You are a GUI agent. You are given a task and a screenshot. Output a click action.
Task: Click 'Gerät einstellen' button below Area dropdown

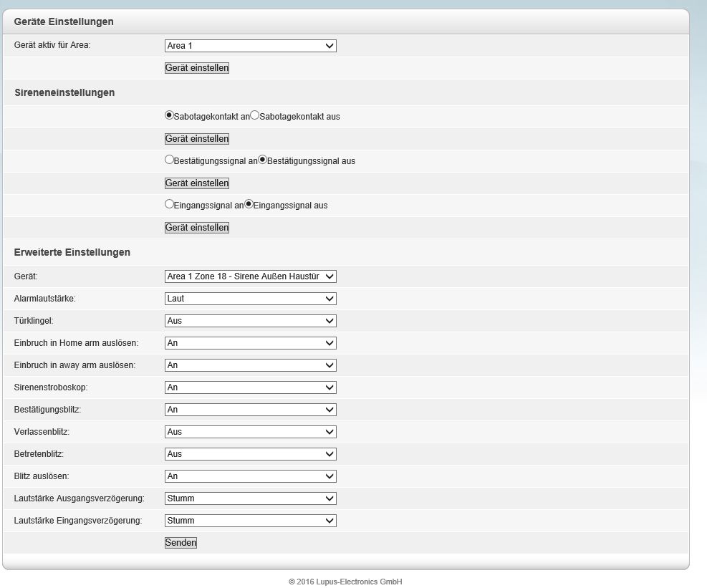coord(197,68)
